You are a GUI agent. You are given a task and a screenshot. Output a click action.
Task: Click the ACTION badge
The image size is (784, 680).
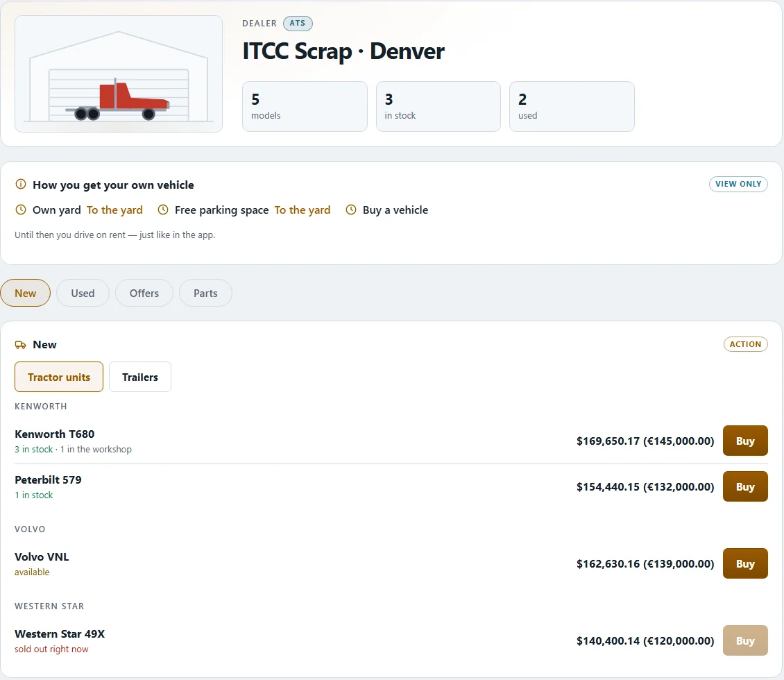745,344
